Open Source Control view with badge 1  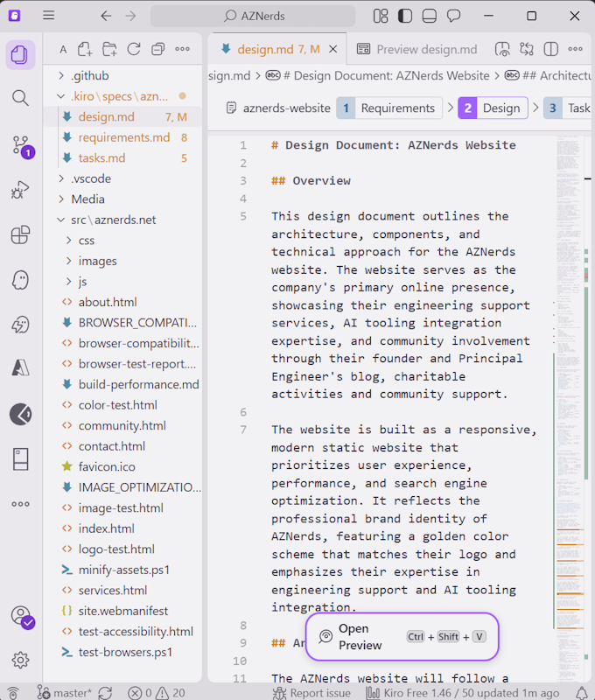coord(21,146)
